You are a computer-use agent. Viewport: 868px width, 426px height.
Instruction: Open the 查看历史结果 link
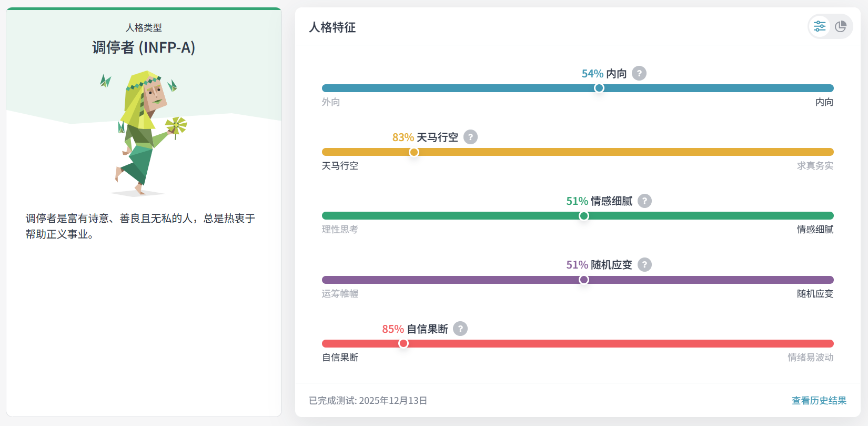tap(819, 401)
